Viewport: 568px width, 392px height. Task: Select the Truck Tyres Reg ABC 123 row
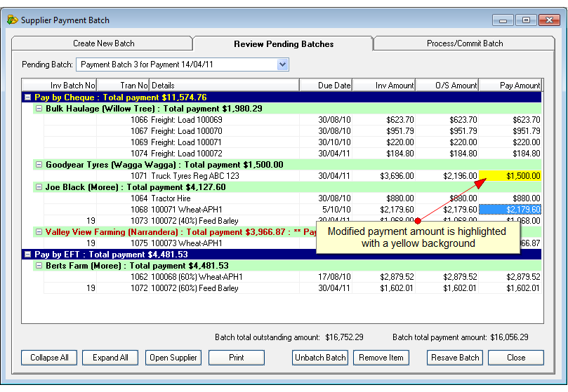[x=293, y=176]
